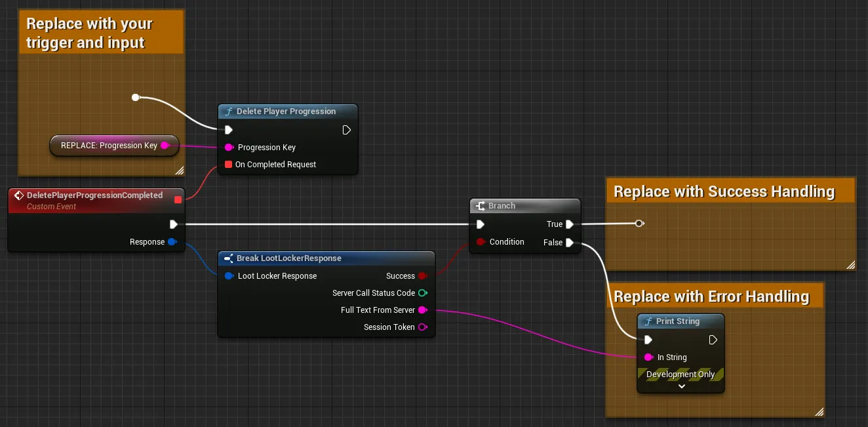Click the Session Token output pin

(x=423, y=327)
